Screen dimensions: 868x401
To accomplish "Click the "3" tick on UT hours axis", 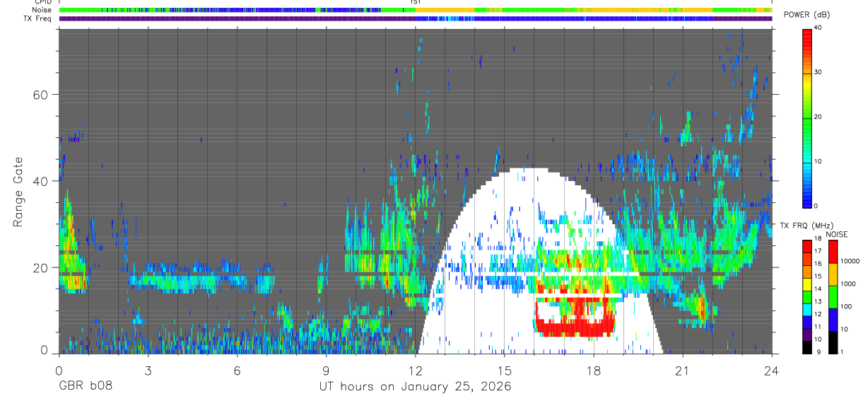I will (148, 371).
